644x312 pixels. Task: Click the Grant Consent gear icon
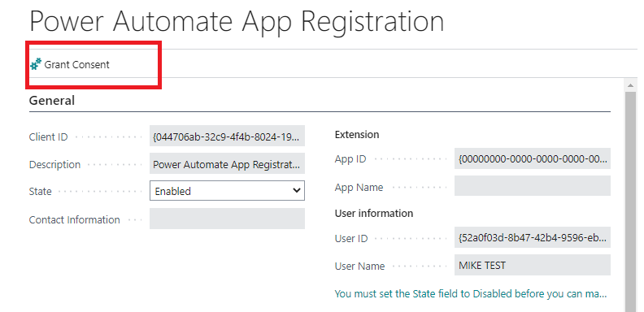[36, 64]
